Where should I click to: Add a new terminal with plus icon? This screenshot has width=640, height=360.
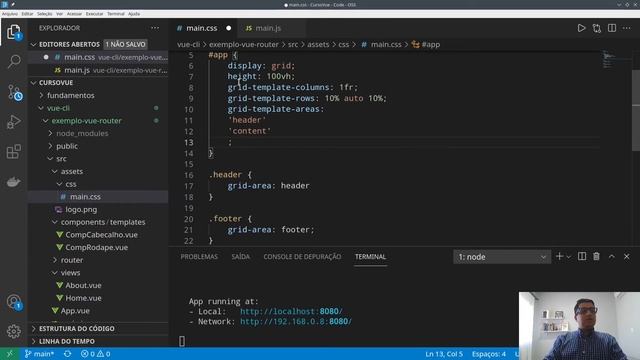click(559, 256)
